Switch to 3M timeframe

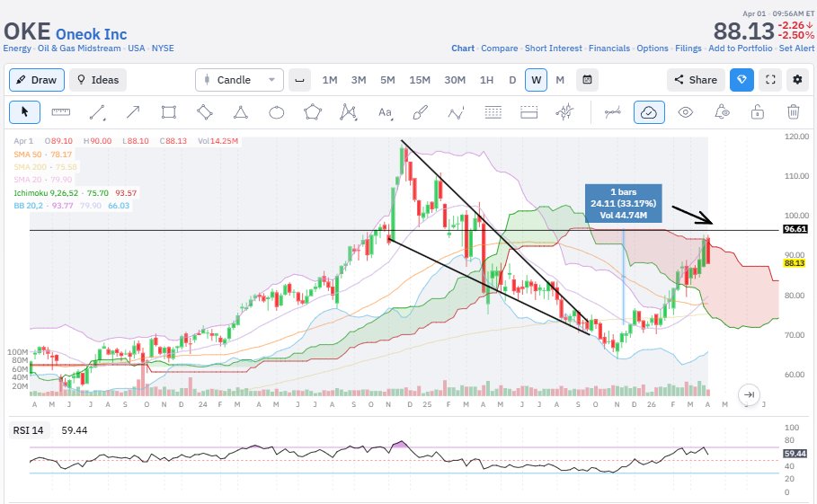click(x=359, y=80)
